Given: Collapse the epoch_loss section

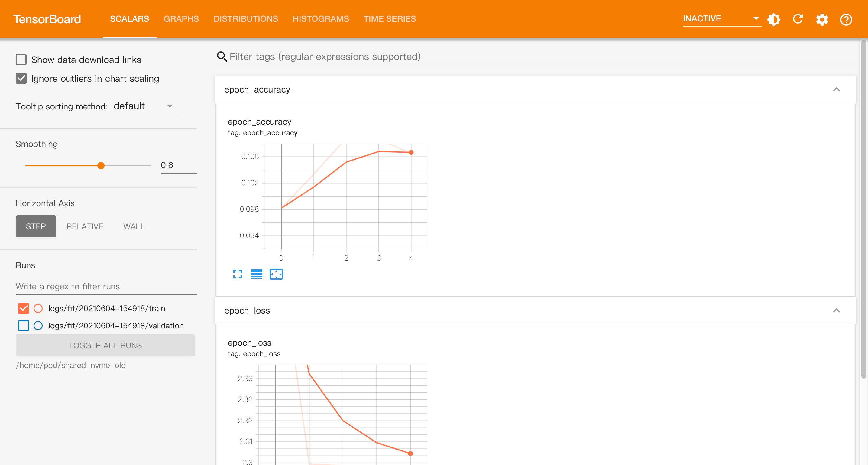Looking at the screenshot, I should [x=836, y=310].
